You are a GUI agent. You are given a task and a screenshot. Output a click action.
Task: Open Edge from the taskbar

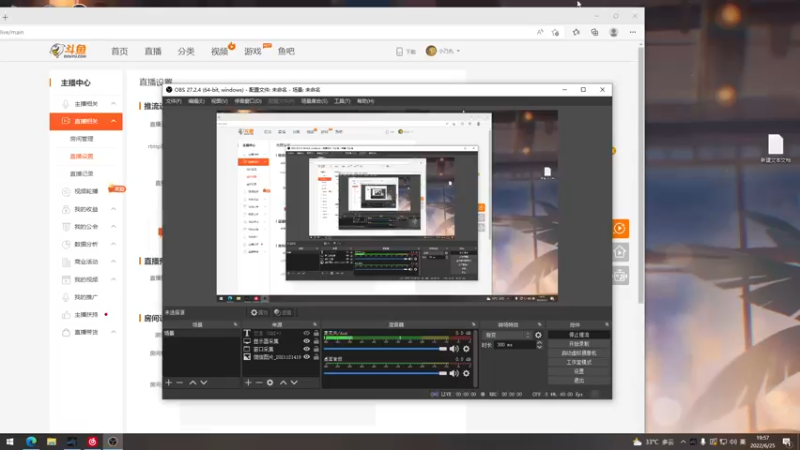(31, 442)
